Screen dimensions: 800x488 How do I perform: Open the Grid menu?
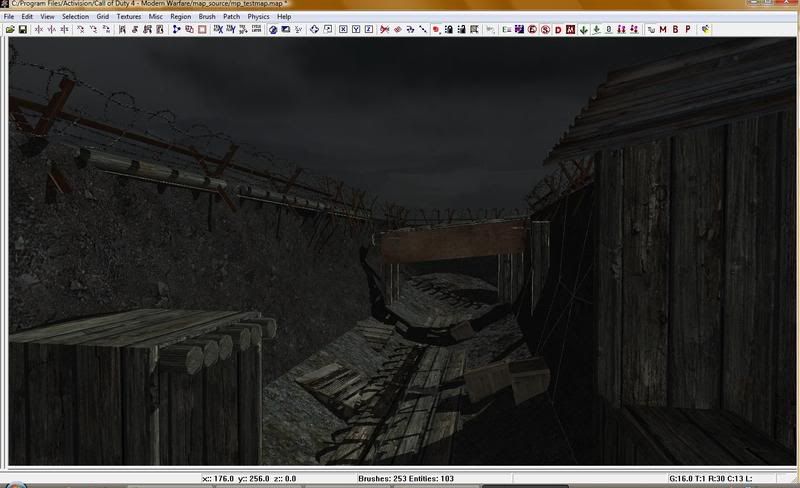[x=102, y=17]
